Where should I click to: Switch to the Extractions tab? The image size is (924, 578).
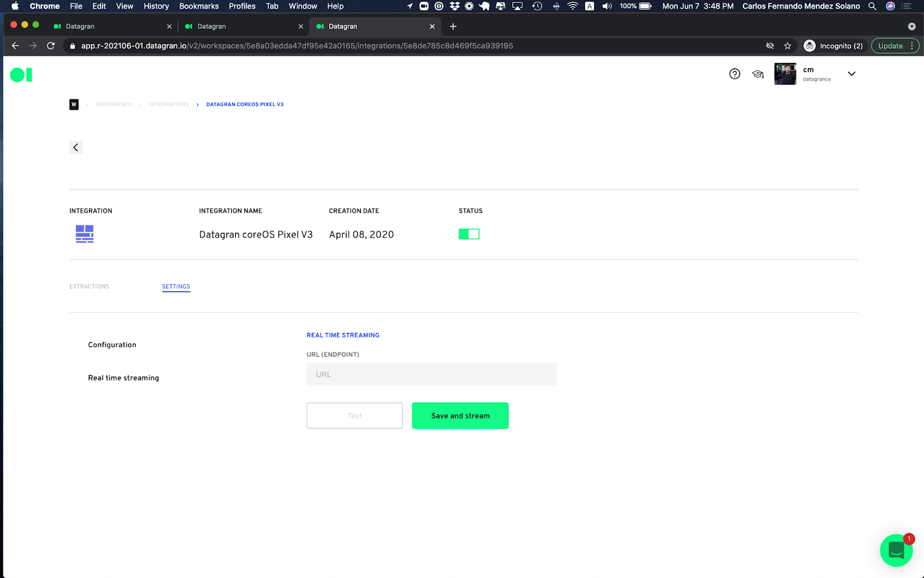[89, 287]
